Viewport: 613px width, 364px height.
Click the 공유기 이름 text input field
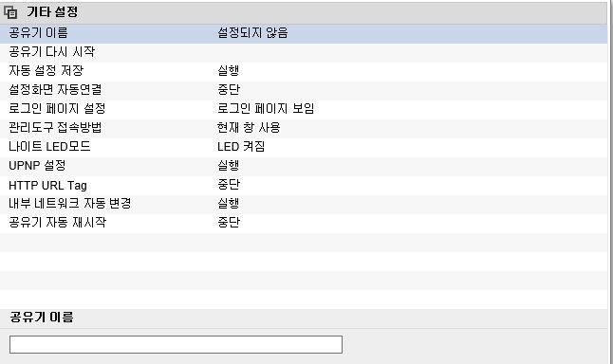click(x=176, y=344)
